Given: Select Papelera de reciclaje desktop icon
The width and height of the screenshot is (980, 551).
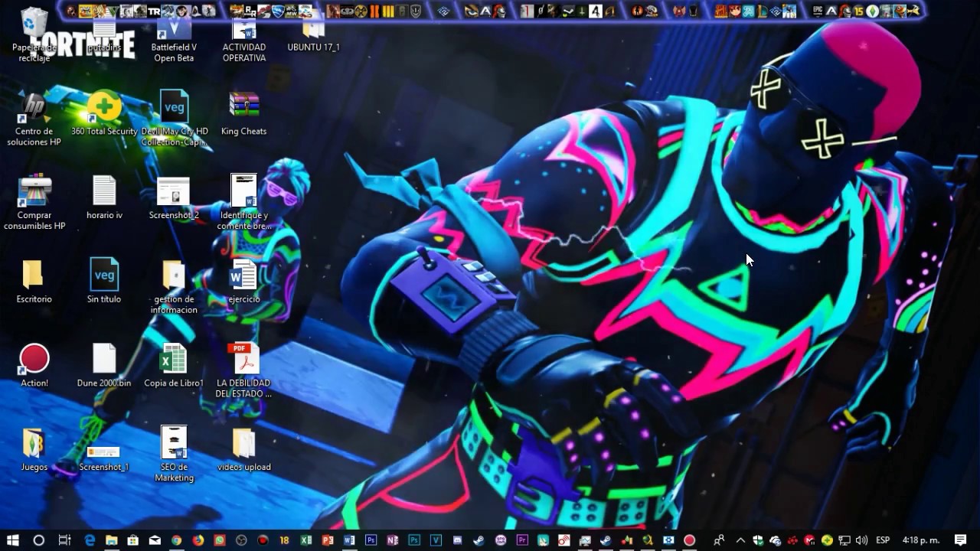Looking at the screenshot, I should click(x=34, y=35).
